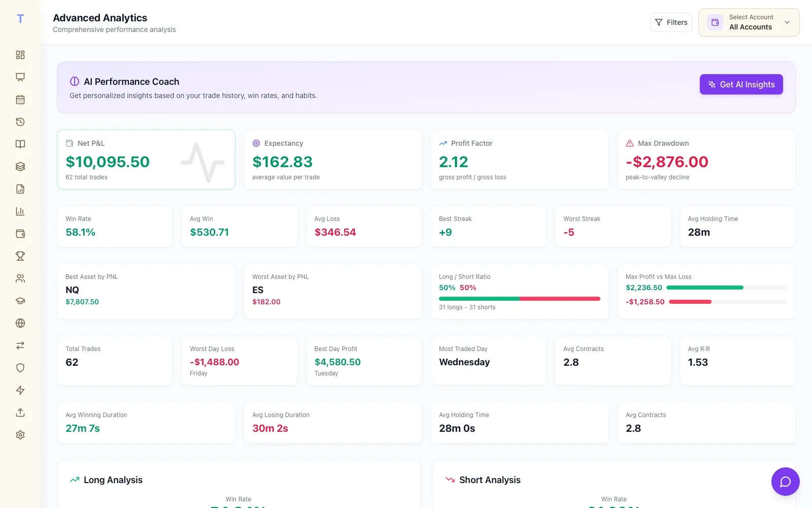Click Get AI Insights button
Image resolution: width=812 pixels, height=508 pixels.
coord(741,84)
